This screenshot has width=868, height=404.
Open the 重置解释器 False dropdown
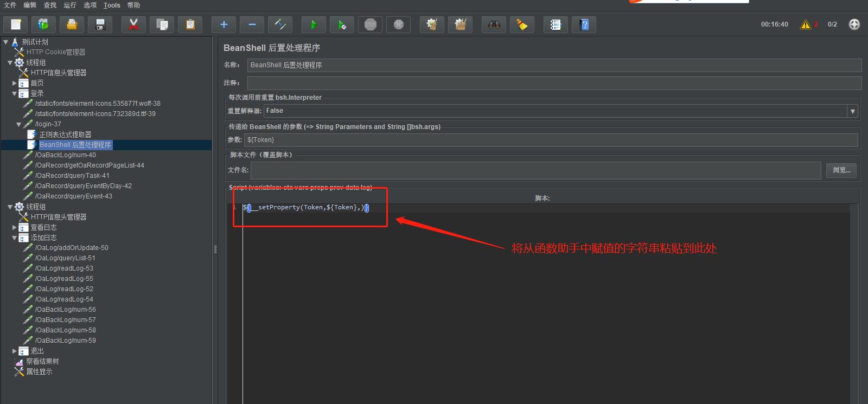pos(561,111)
